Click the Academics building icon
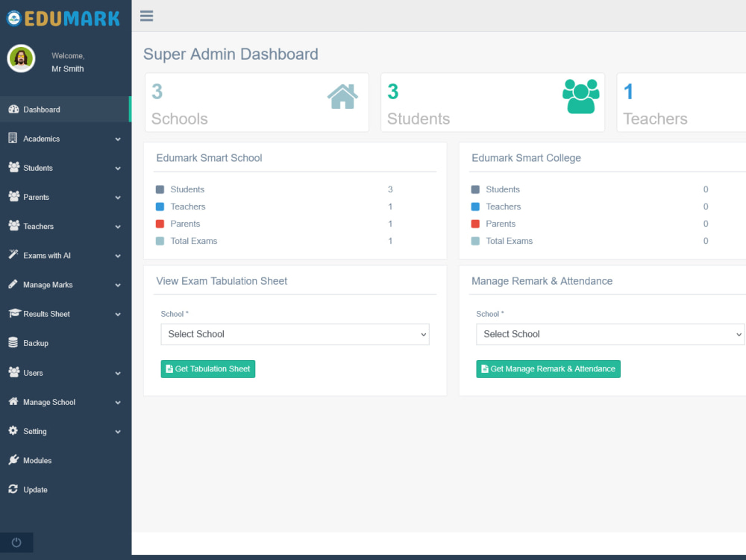Screen dimensions: 746x560 pos(13,139)
